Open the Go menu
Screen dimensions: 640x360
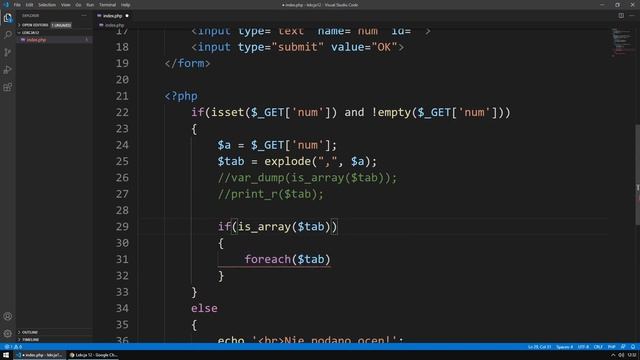(x=78, y=5)
